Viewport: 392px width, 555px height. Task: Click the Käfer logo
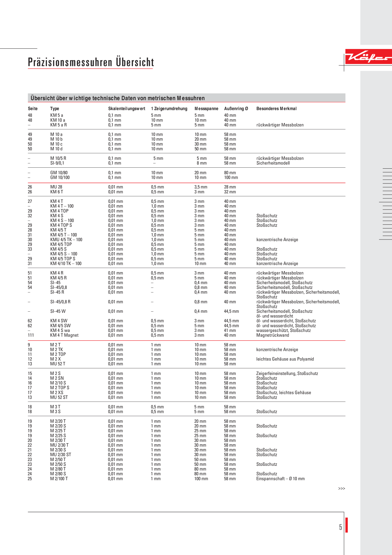click(368, 57)
